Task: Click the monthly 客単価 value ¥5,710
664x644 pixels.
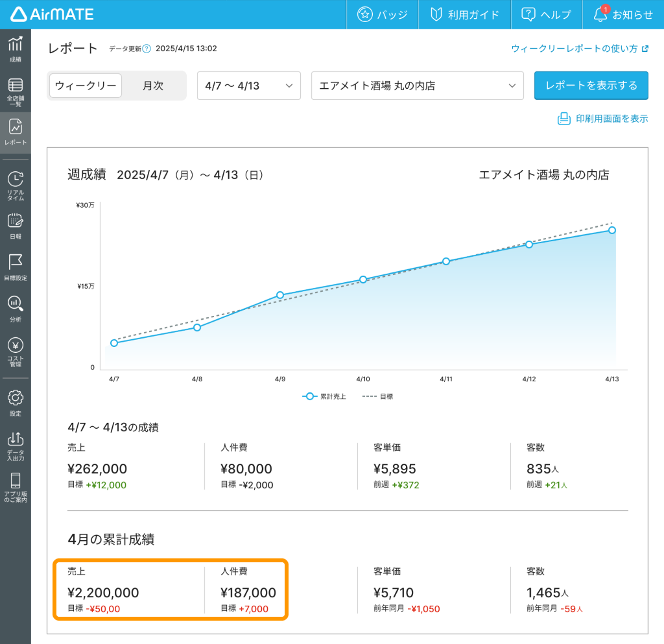Action: point(394,593)
